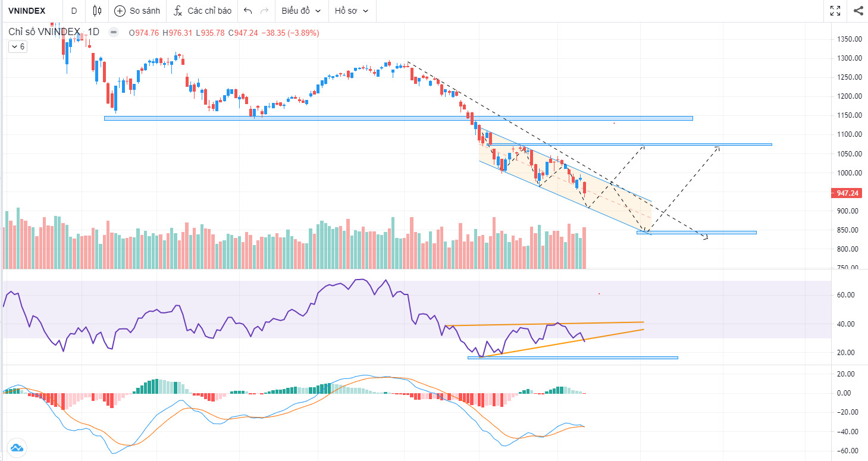
Task: Click the 1250.00 price axis label
Action: pyautogui.click(x=849, y=77)
